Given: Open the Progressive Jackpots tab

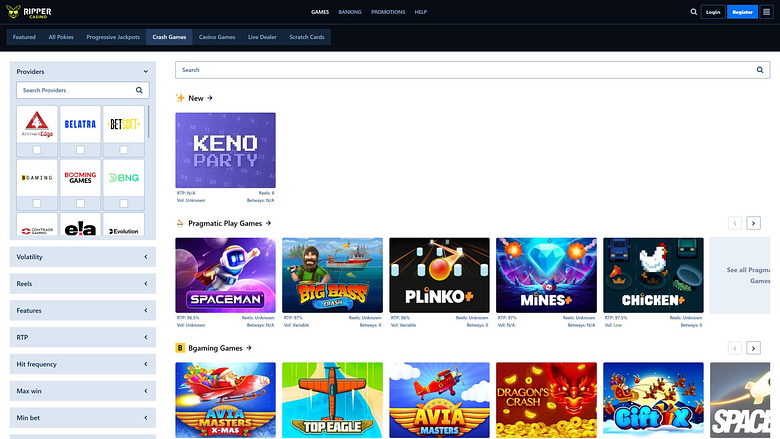Looking at the screenshot, I should point(113,37).
